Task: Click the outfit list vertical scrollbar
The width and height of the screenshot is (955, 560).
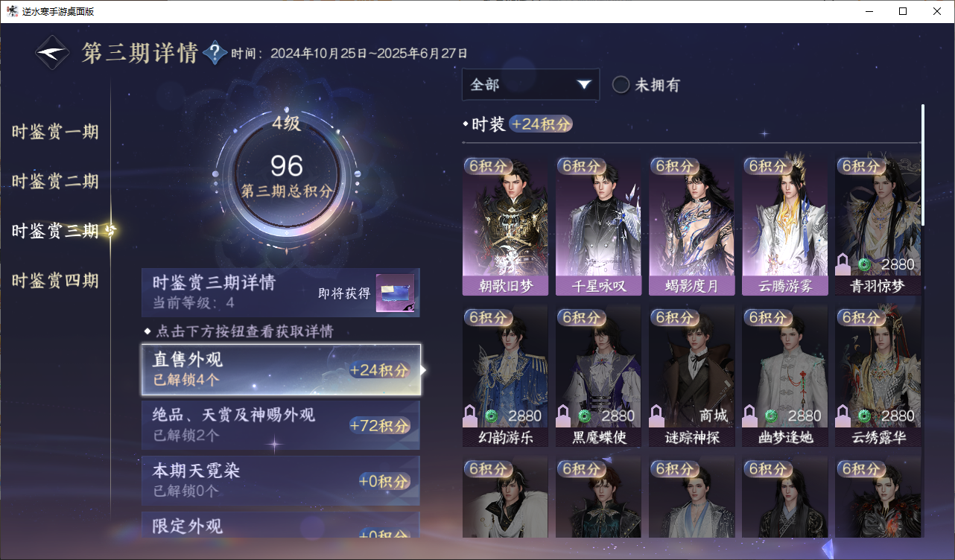Action: (x=923, y=165)
